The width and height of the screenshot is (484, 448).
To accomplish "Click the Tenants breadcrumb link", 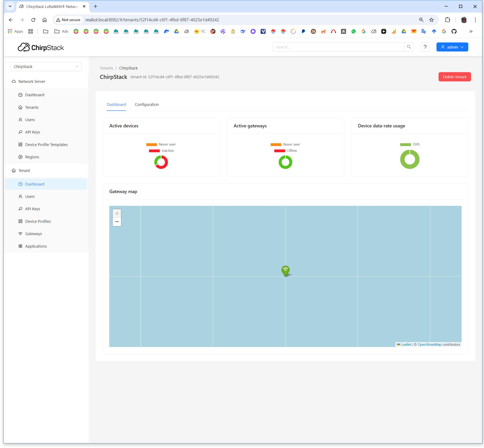I will pos(106,68).
